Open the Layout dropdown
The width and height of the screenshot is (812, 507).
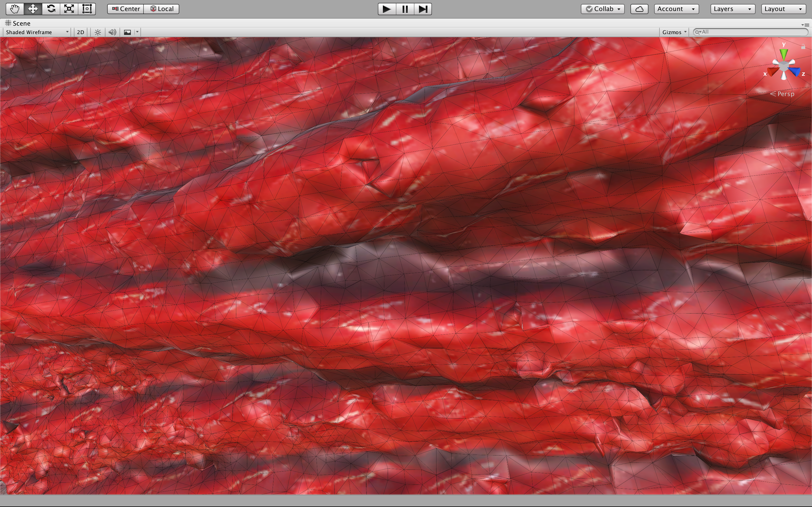tap(783, 9)
